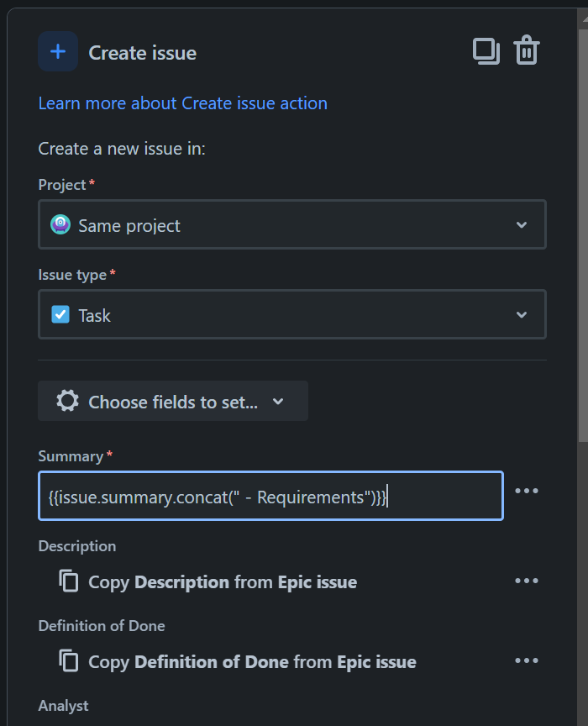Click the copy icon beside Description
The width and height of the screenshot is (588, 726).
69,581
